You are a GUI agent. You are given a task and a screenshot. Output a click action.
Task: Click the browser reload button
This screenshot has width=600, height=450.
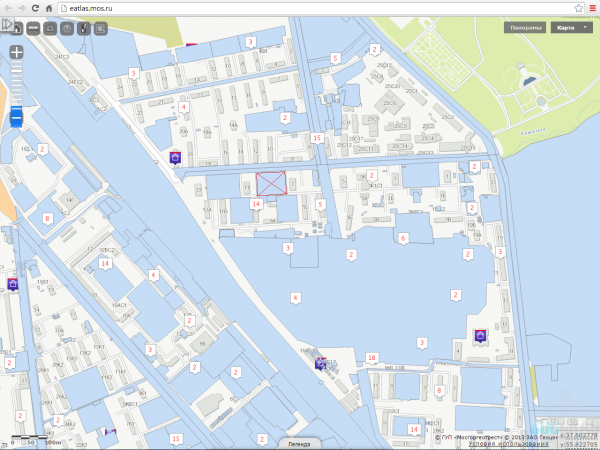[47, 7]
